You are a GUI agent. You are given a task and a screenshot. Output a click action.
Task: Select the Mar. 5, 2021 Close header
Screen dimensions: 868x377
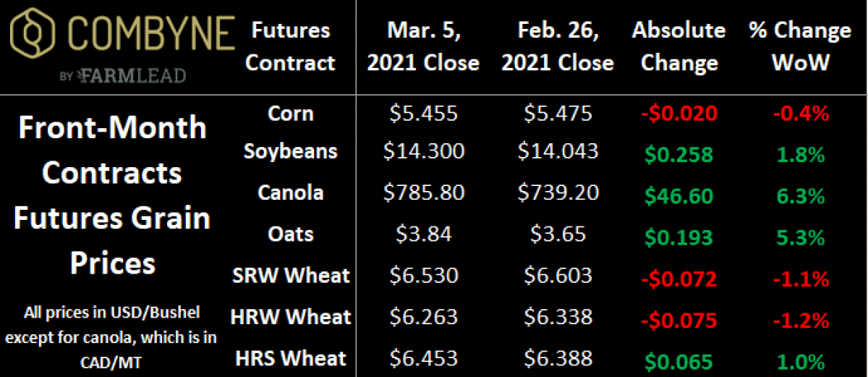[423, 46]
